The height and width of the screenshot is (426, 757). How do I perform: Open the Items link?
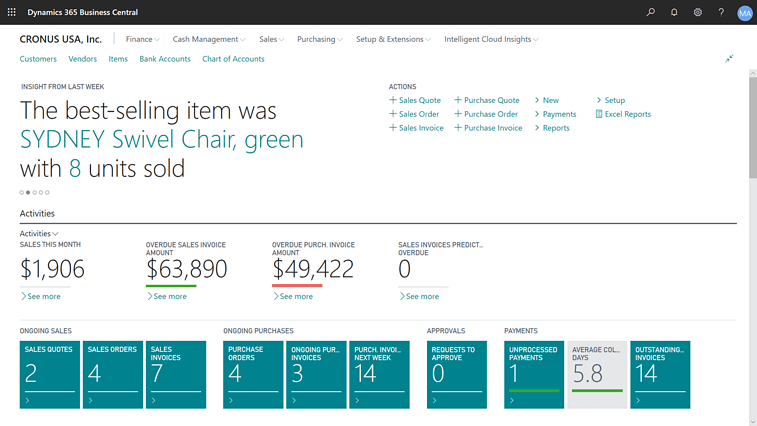[x=118, y=59]
